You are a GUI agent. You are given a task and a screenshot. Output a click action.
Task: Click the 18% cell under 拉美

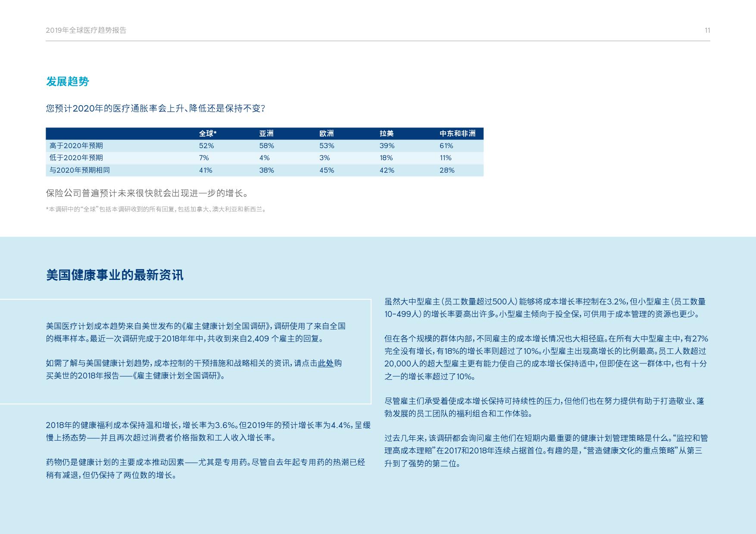coord(386,158)
